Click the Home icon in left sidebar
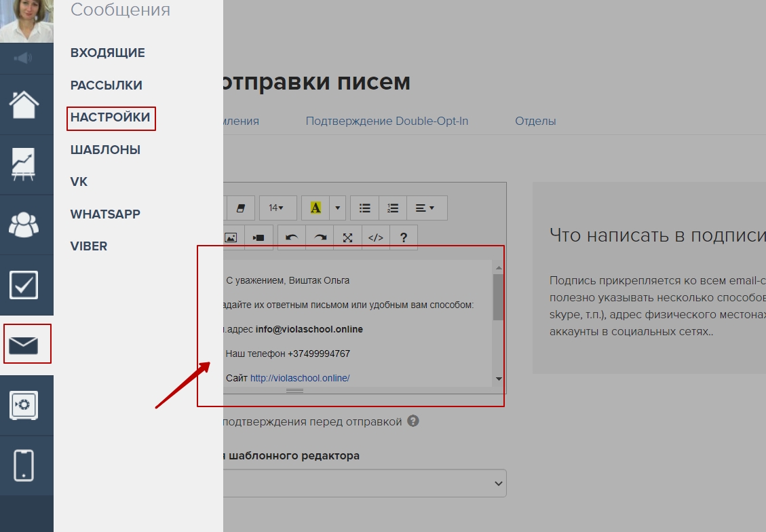 click(x=24, y=104)
